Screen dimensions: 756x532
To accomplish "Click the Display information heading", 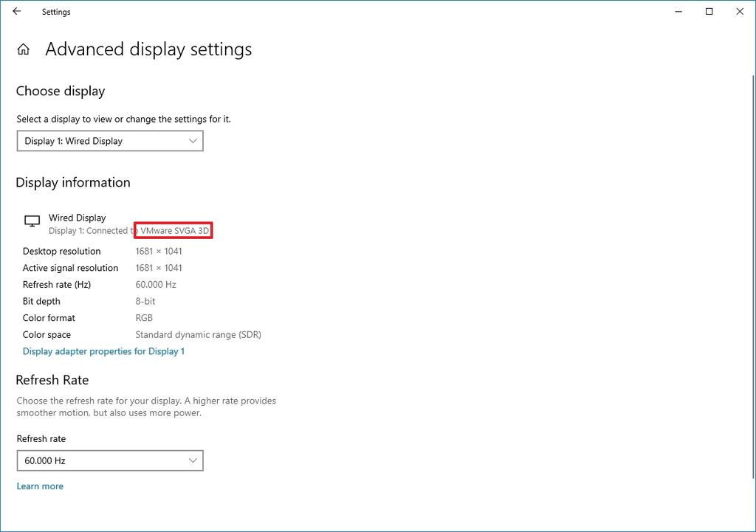I will click(x=72, y=182).
